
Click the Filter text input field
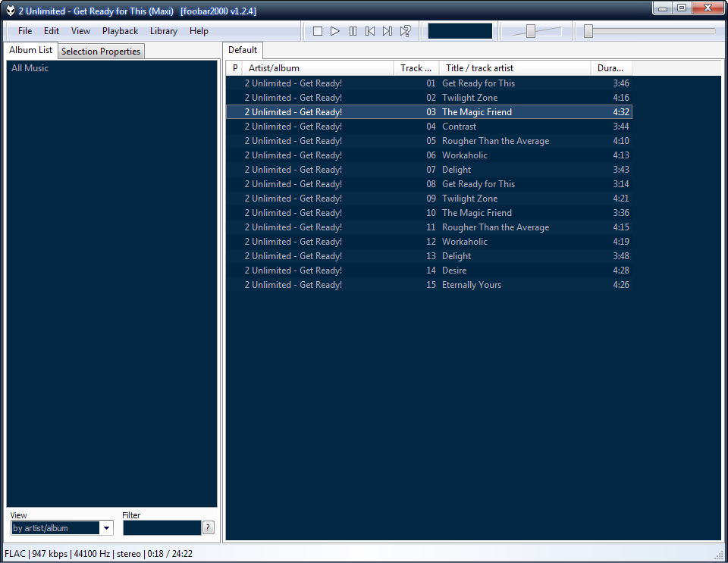[x=162, y=527]
